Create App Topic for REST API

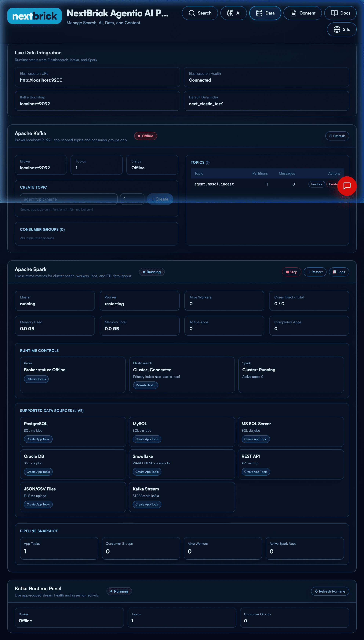coord(256,472)
